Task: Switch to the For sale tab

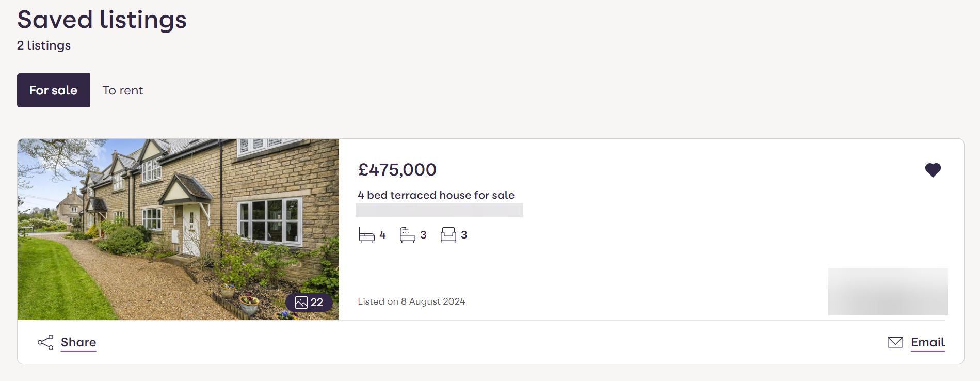Action: (x=53, y=90)
